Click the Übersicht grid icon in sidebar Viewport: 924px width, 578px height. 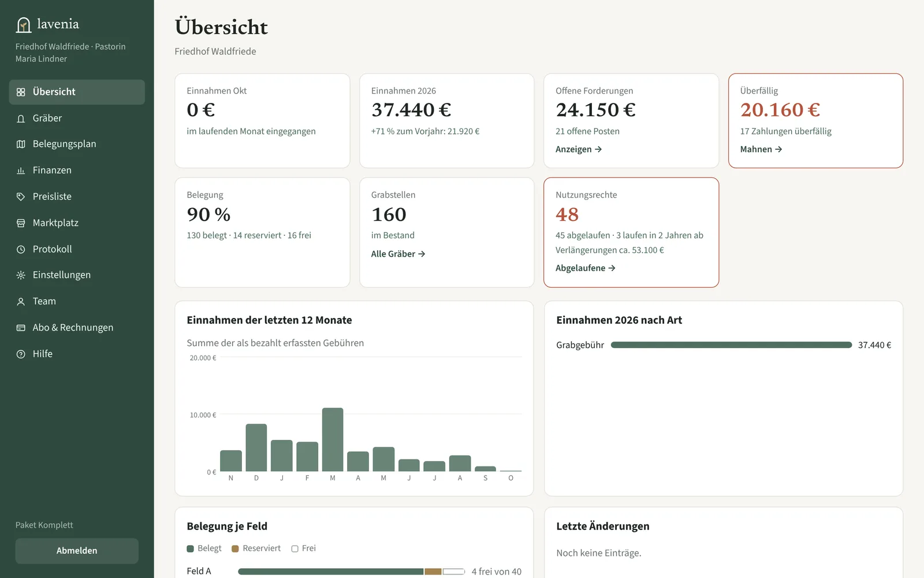[21, 92]
